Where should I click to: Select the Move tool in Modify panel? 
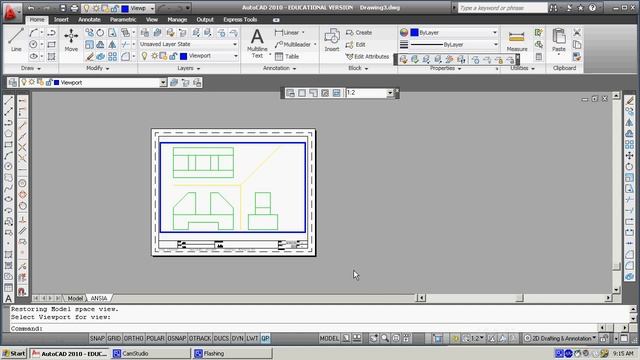coord(71,40)
